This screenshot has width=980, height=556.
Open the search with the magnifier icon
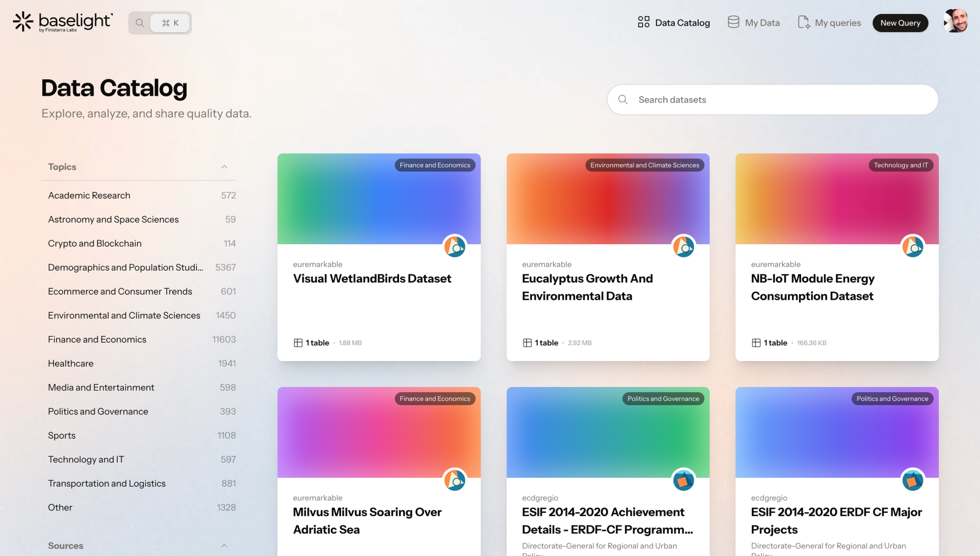pyautogui.click(x=140, y=22)
